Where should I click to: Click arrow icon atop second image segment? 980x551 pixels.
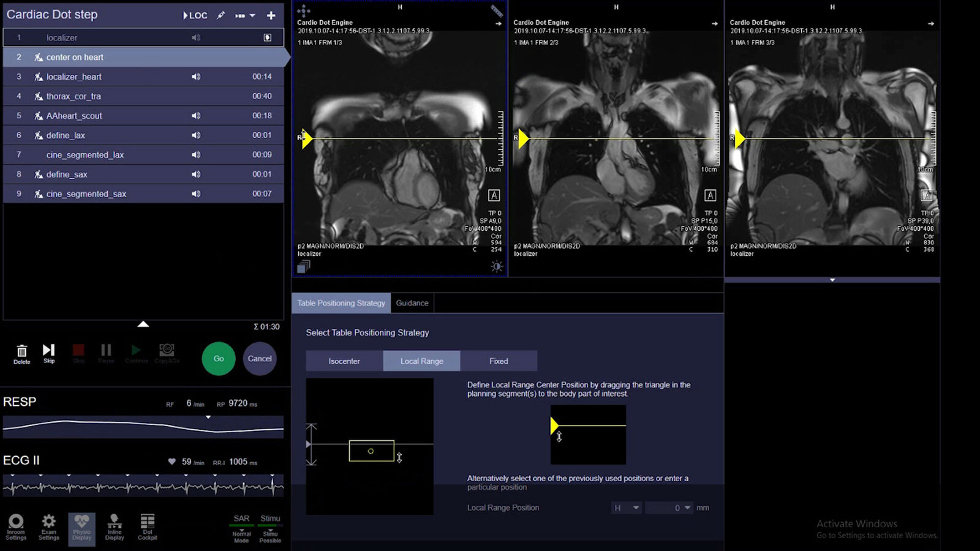[x=715, y=24]
